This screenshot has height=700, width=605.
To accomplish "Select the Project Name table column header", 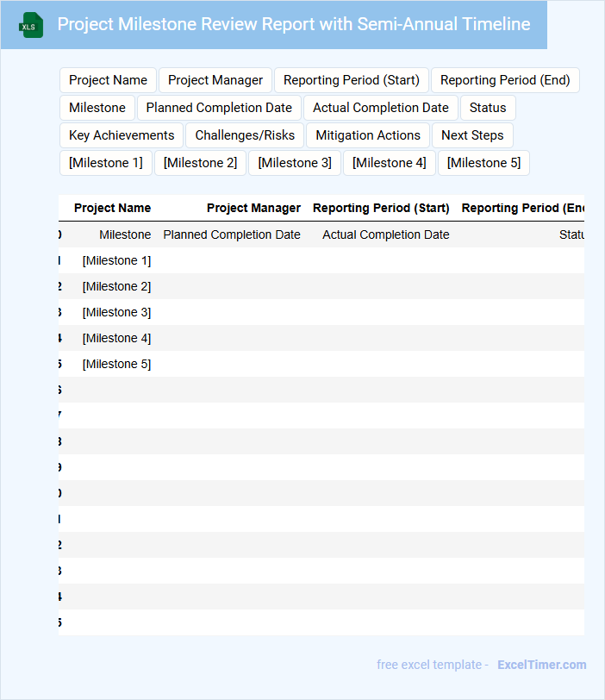I will pyautogui.click(x=112, y=208).
